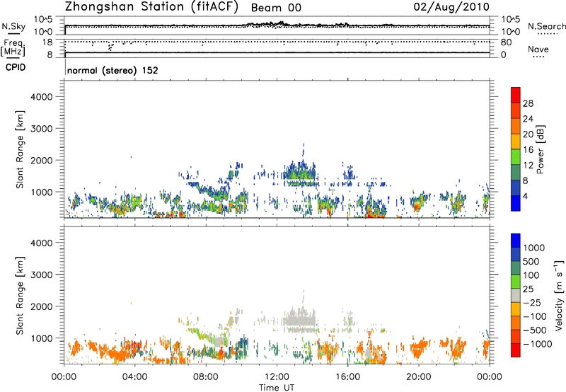Click the '16' label on the power color bar

(528, 149)
